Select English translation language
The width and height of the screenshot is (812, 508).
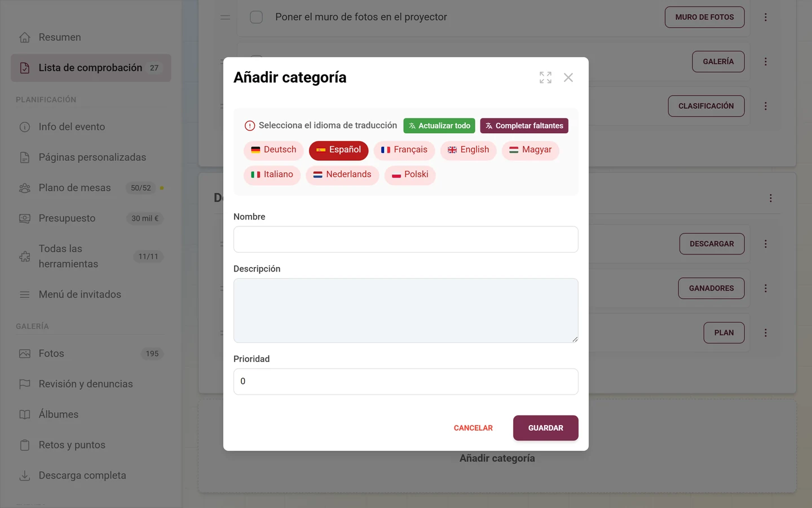coord(468,150)
